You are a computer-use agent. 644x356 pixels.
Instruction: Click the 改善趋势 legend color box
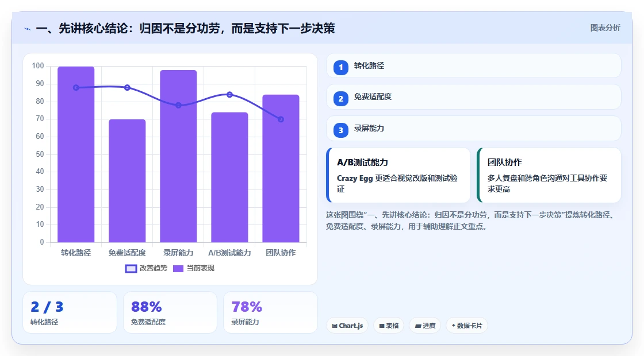(131, 269)
